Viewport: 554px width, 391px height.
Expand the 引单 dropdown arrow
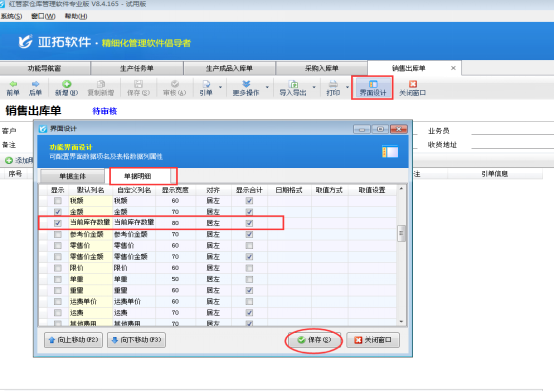[220, 87]
